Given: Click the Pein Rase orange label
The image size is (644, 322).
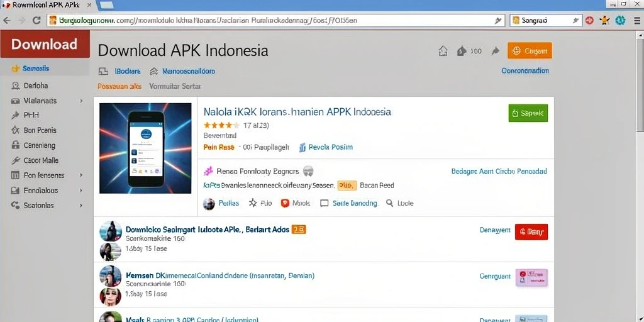Looking at the screenshot, I should (219, 147).
